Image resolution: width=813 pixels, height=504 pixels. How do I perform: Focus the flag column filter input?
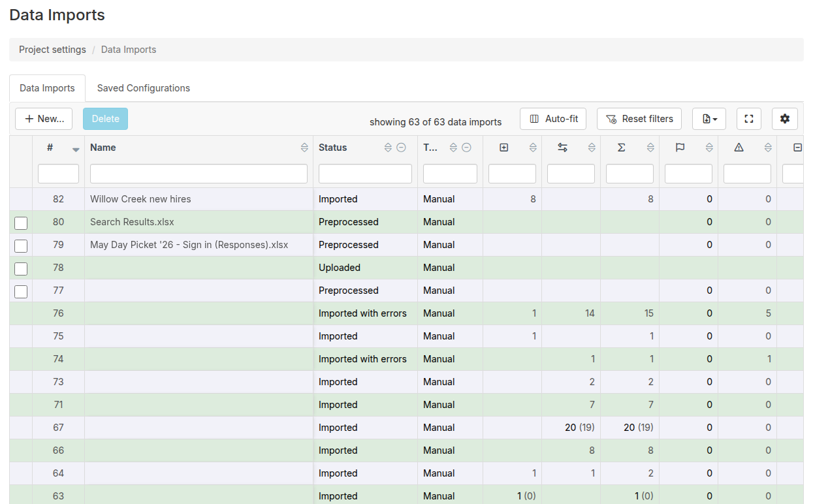(688, 174)
